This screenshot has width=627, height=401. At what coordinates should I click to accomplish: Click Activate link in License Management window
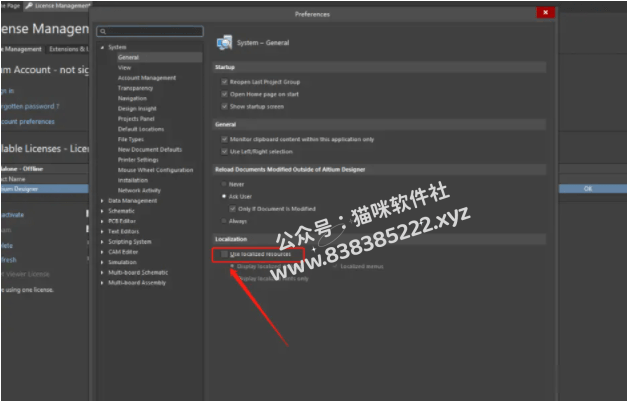12,215
